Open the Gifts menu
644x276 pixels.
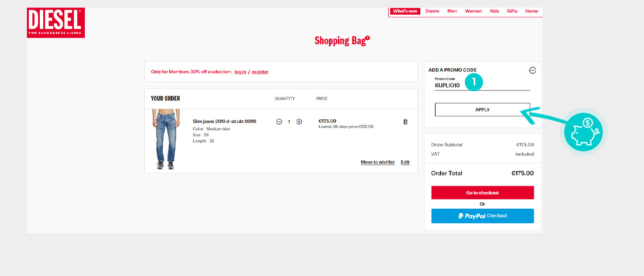(x=512, y=11)
